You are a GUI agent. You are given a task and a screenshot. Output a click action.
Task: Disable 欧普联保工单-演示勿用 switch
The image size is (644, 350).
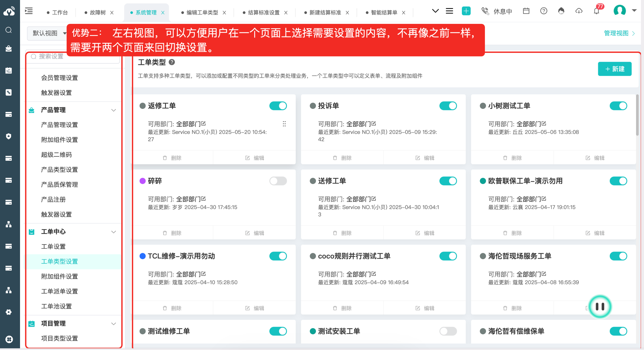tap(618, 181)
